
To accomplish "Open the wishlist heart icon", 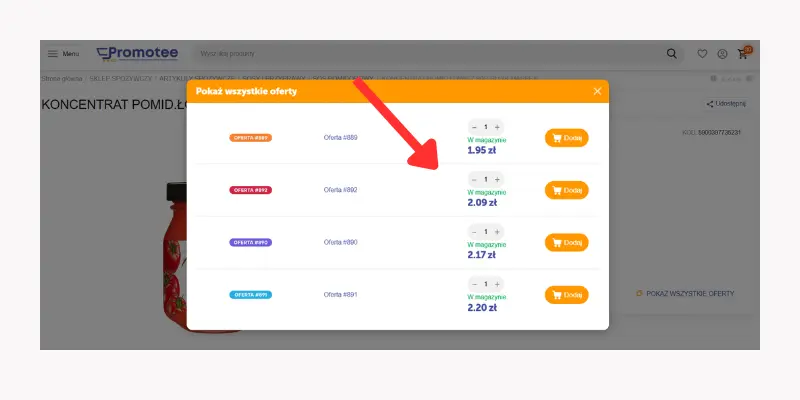I will coord(702,53).
